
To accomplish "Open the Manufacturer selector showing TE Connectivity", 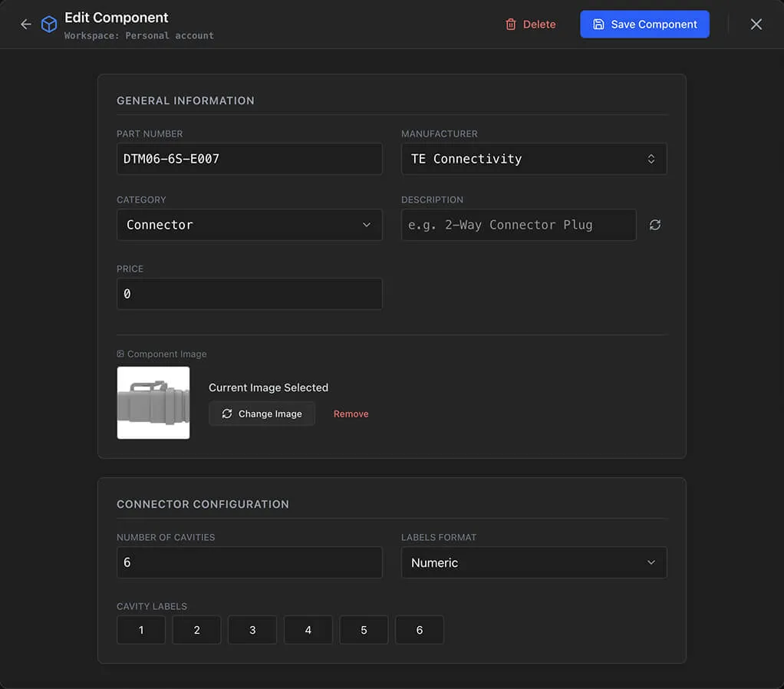I will [x=534, y=159].
